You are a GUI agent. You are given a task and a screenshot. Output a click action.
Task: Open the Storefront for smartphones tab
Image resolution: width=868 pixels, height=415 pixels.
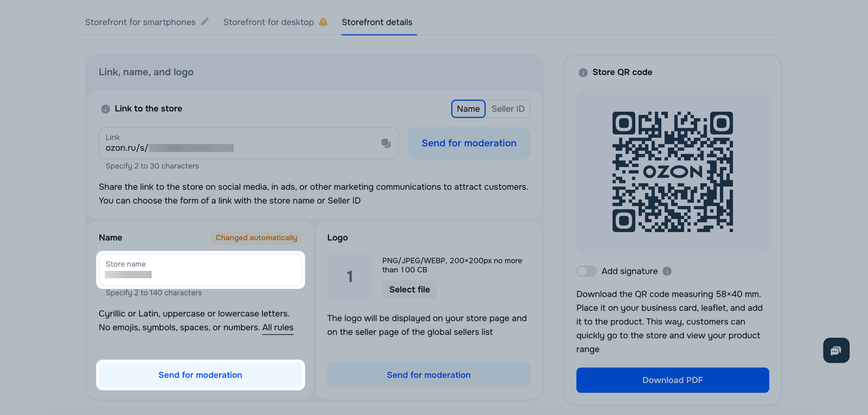click(x=140, y=22)
